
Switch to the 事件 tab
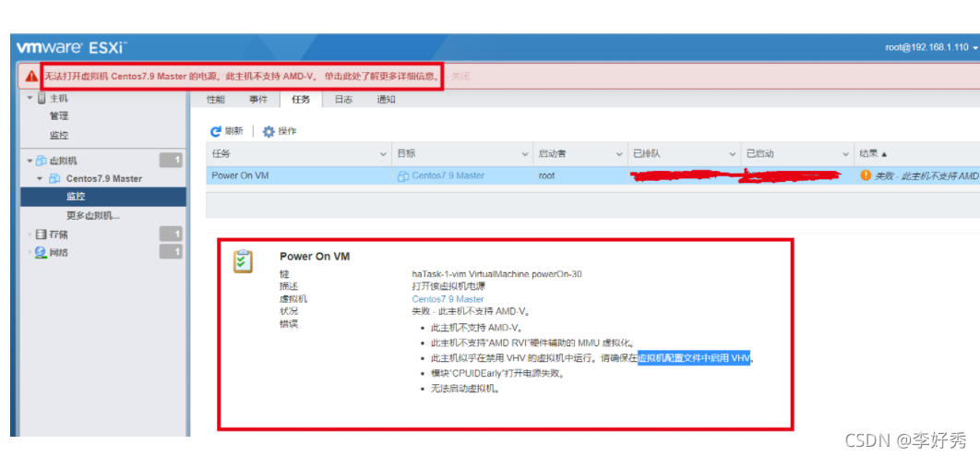click(258, 100)
